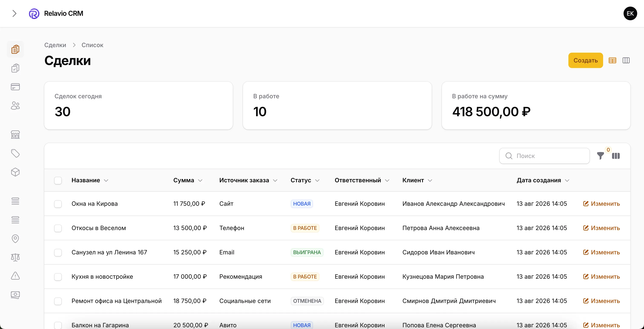Check the box for Кухня в новостройке

coord(58,277)
